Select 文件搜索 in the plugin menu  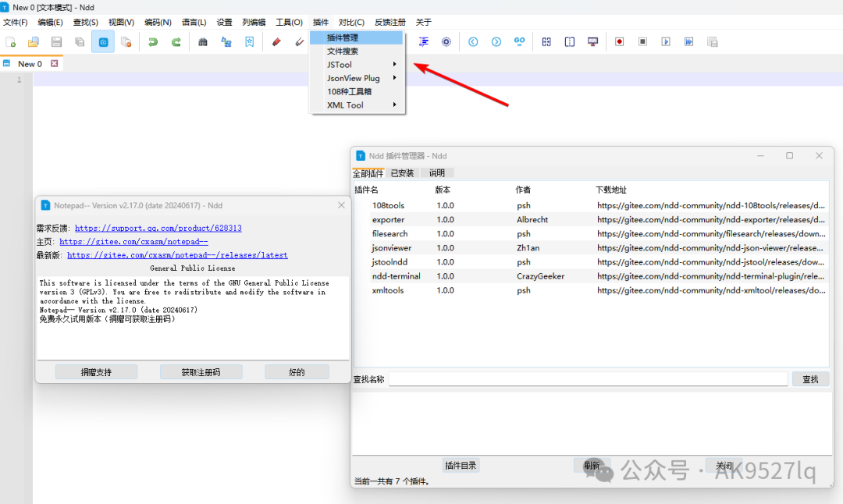pos(356,51)
